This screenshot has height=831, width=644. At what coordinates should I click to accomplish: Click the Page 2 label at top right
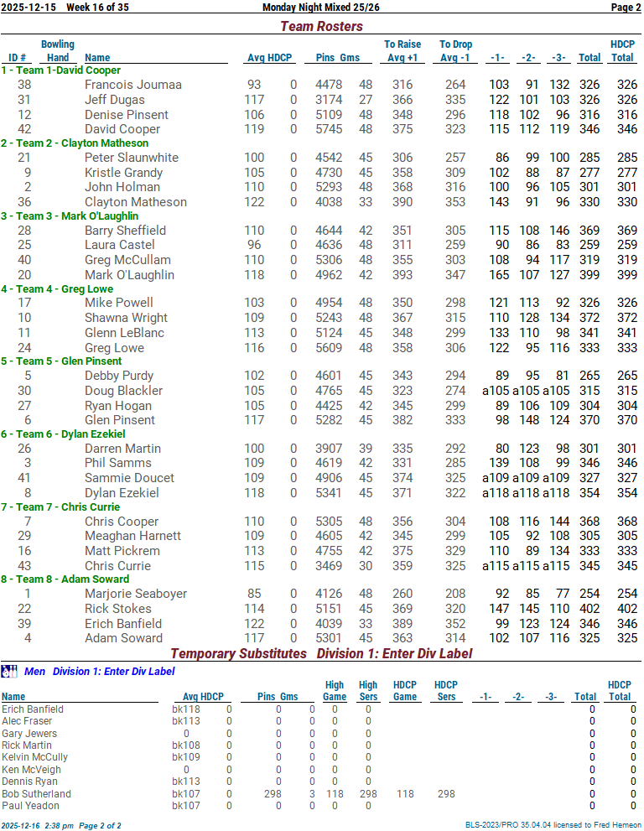[626, 8]
